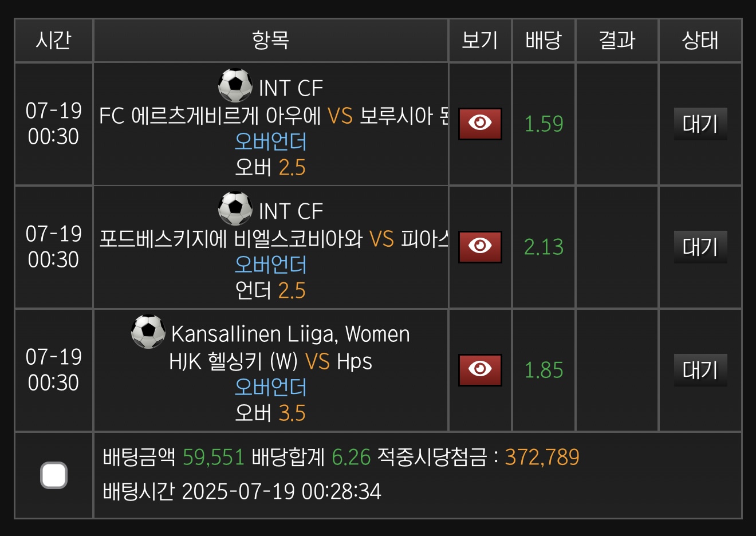Click the 상태 column header
Viewport: 756px width, 536px height.
tap(700, 40)
